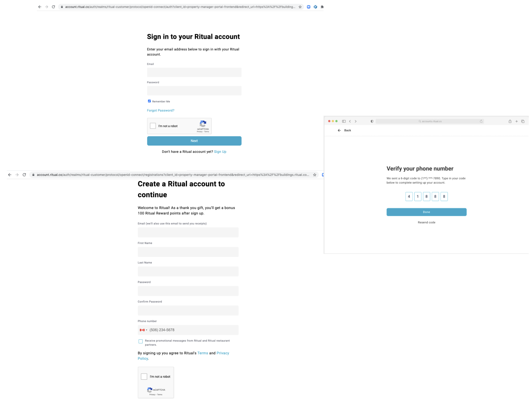Click the blue round extension icon beside Zoom

315,7
